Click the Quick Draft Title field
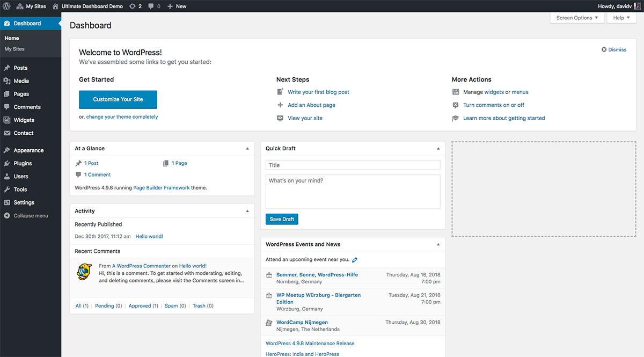 click(353, 165)
